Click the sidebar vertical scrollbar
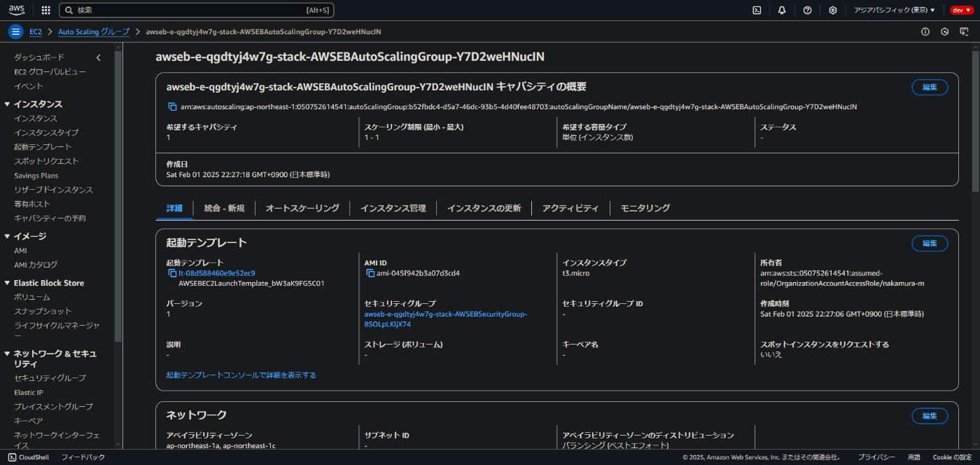 click(x=118, y=196)
